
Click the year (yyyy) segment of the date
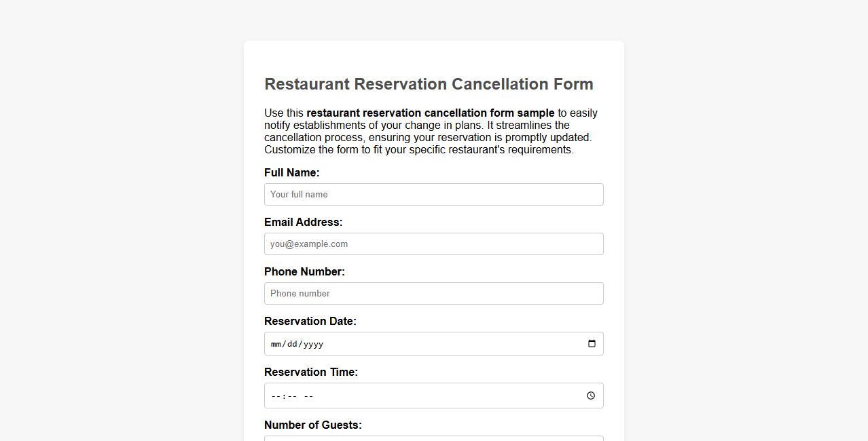coord(314,344)
